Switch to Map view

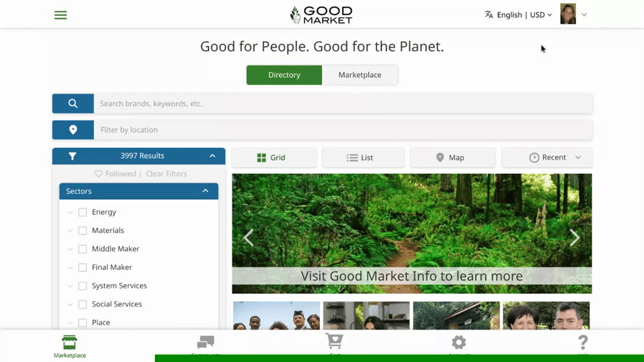pos(453,158)
